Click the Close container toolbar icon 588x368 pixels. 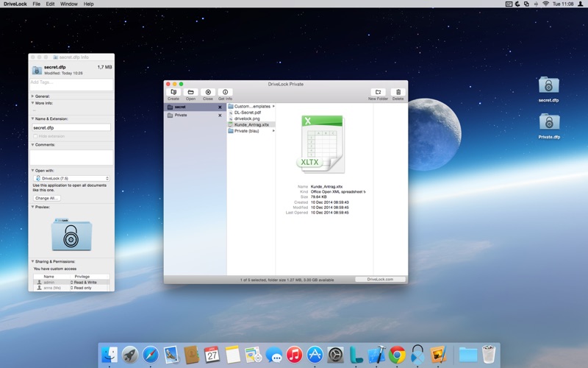208,93
